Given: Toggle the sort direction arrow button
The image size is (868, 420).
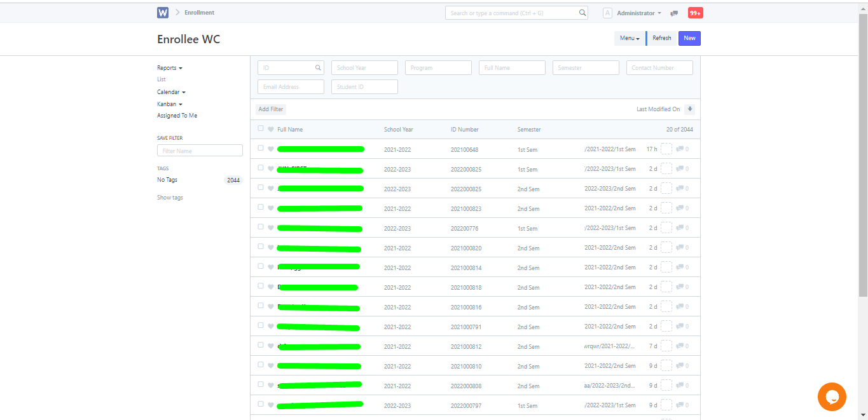Looking at the screenshot, I should pyautogui.click(x=689, y=109).
